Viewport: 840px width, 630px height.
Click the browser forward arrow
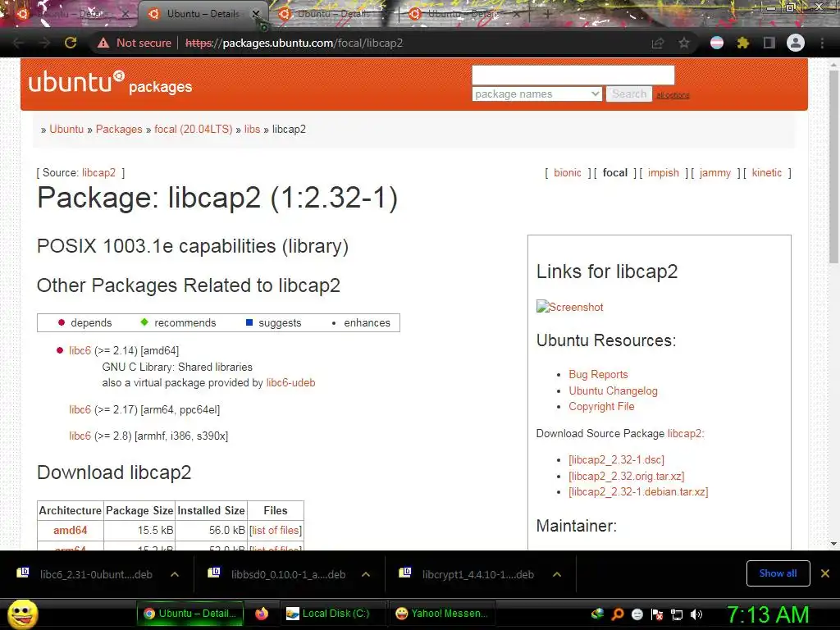point(44,43)
